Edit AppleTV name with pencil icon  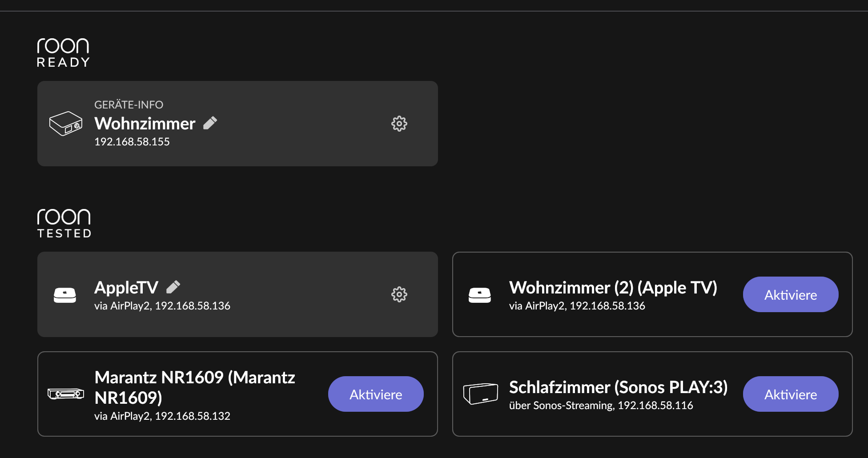(173, 287)
